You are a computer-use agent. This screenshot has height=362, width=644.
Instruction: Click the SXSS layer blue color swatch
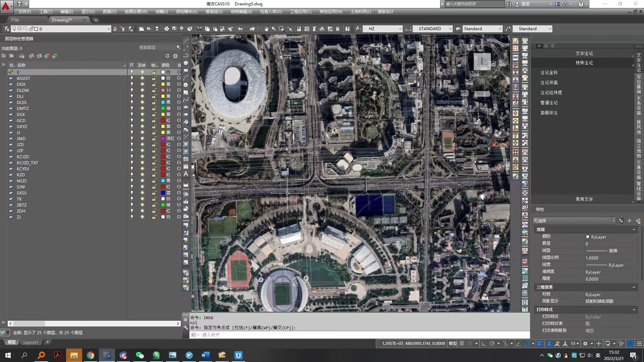click(x=163, y=193)
